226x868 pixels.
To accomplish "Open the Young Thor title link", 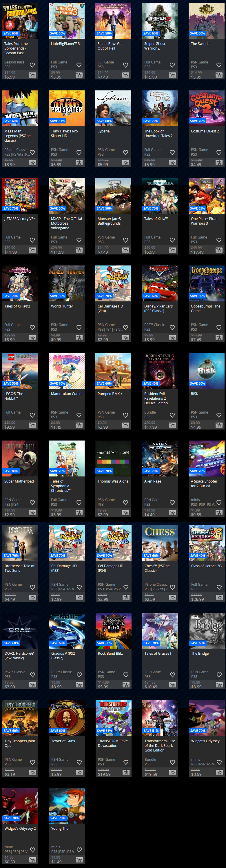I will (61, 828).
